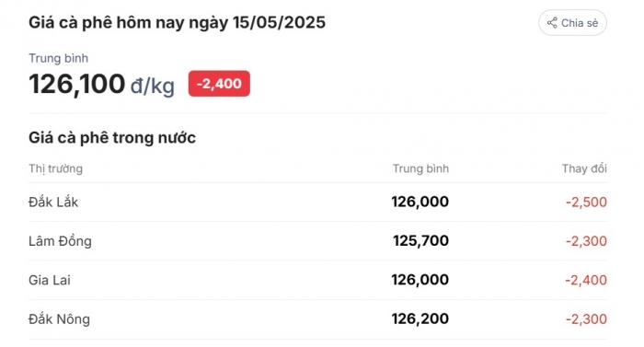Click Đắk Lắk change value -2,500
Image resolution: width=644 pixels, height=347 pixels.
tap(586, 202)
